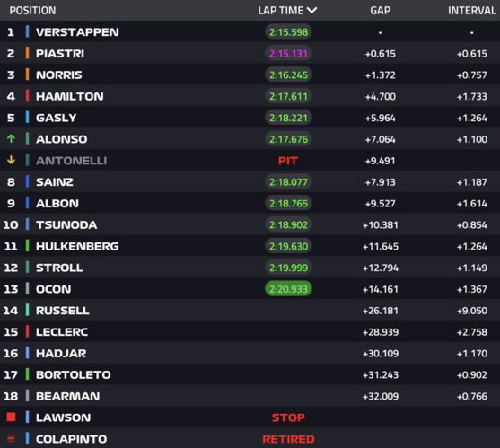The width and height of the screenshot is (500, 448).
Task: Click the red retired icon beside Colapinto
Action: pyautogui.click(x=11, y=439)
